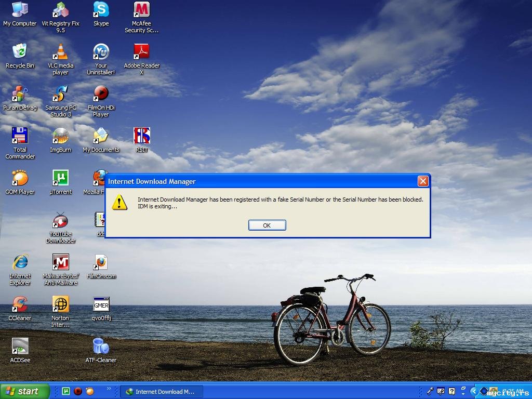The height and width of the screenshot is (399, 532).
Task: Click OK in the IDM warning dialog
Action: point(267,225)
